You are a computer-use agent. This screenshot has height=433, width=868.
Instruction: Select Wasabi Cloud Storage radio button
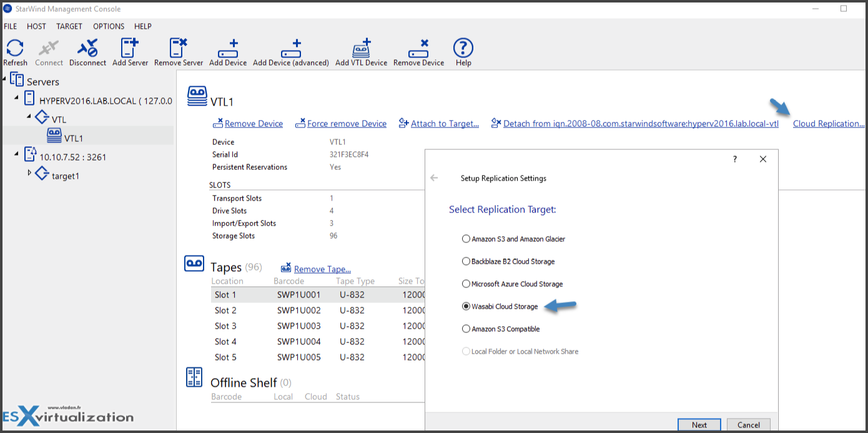466,306
